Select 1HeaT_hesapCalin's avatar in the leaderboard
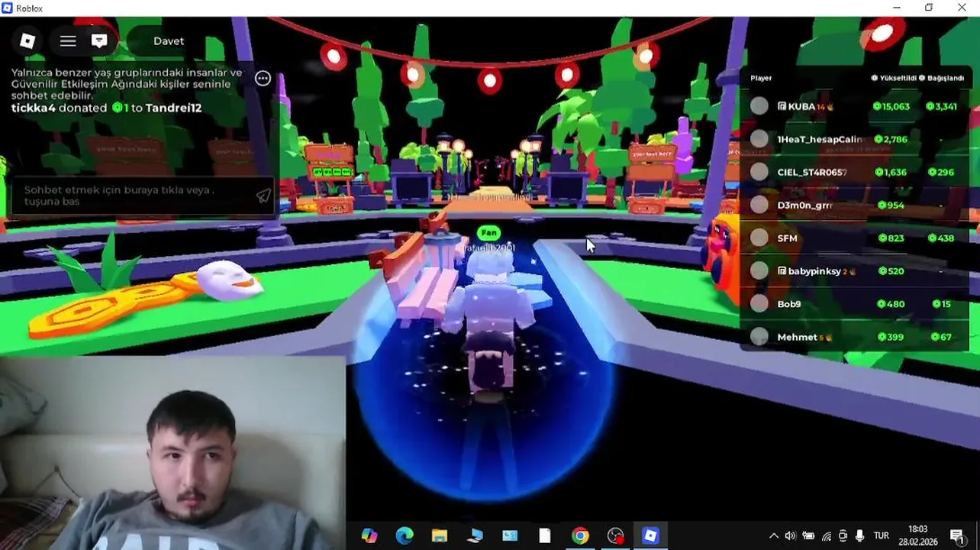Viewport: 980px width, 550px height. tap(759, 139)
